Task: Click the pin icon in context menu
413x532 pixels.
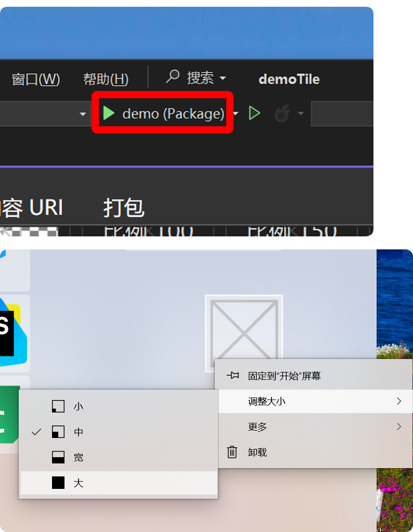Action: pyautogui.click(x=233, y=376)
